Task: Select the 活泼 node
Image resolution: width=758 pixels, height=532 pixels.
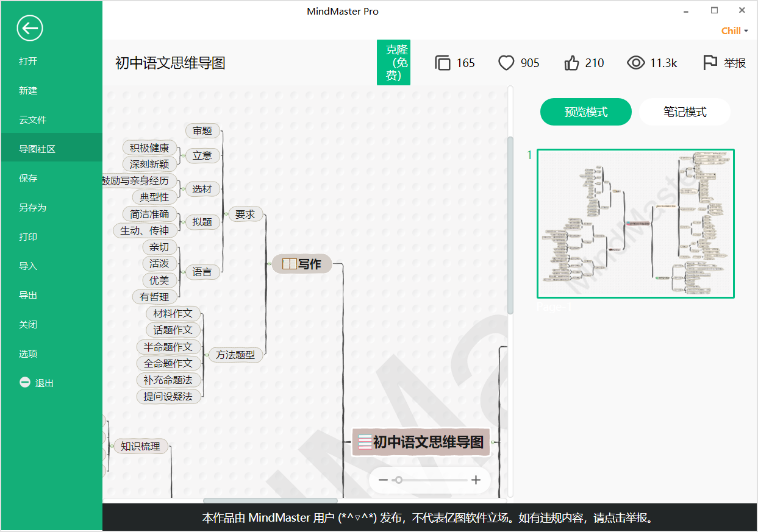Action: pos(159,263)
